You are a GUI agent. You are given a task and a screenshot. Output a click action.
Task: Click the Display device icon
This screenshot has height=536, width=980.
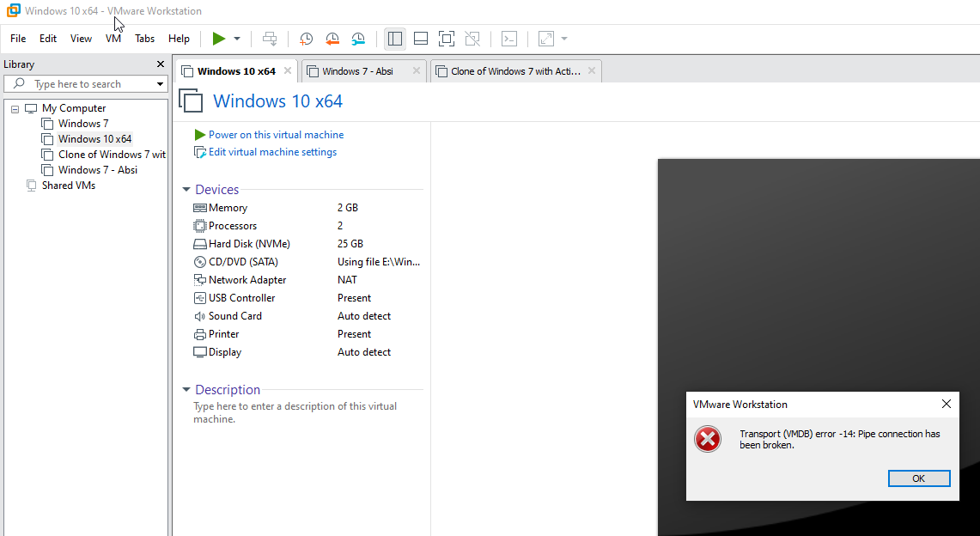[x=200, y=352]
